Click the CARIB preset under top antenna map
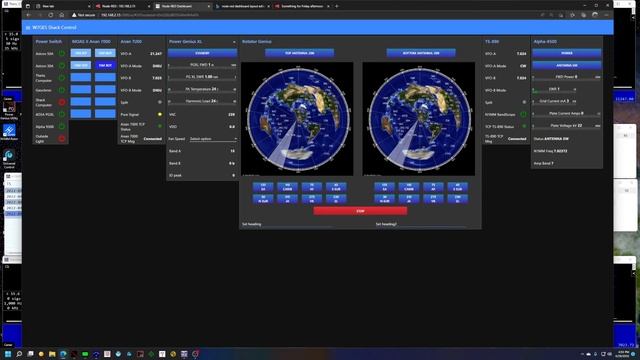Screen dimensions: 640x360 [287, 187]
